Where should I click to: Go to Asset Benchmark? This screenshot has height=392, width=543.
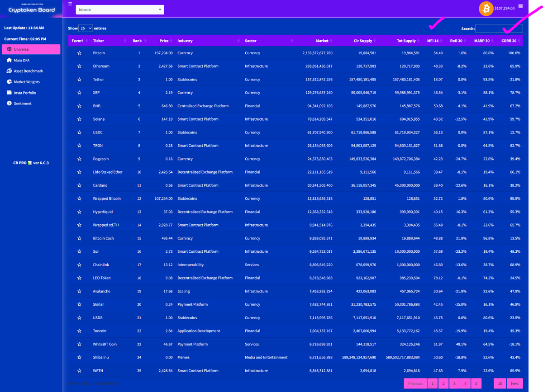click(31, 71)
